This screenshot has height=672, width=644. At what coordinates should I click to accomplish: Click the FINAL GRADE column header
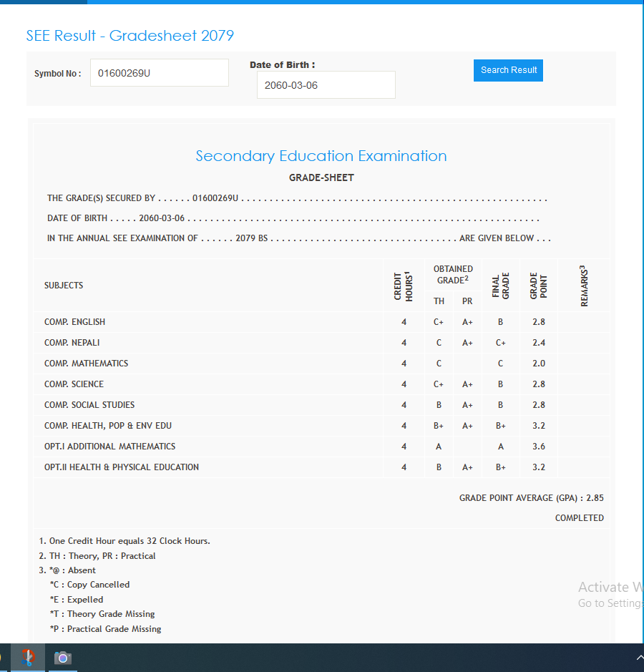pyautogui.click(x=501, y=286)
